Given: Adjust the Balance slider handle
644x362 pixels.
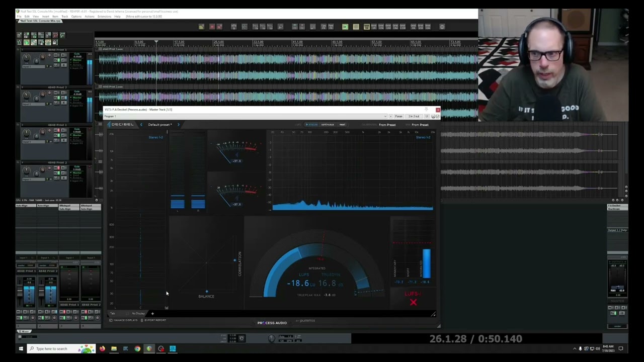Looking at the screenshot, I should click(206, 291).
